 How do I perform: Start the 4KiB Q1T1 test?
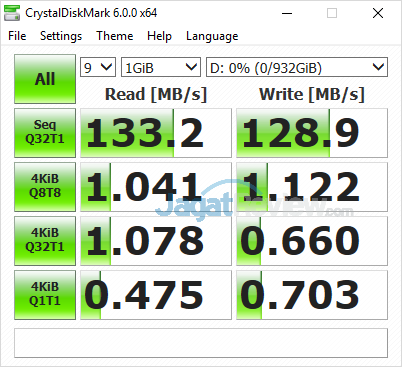[45, 295]
